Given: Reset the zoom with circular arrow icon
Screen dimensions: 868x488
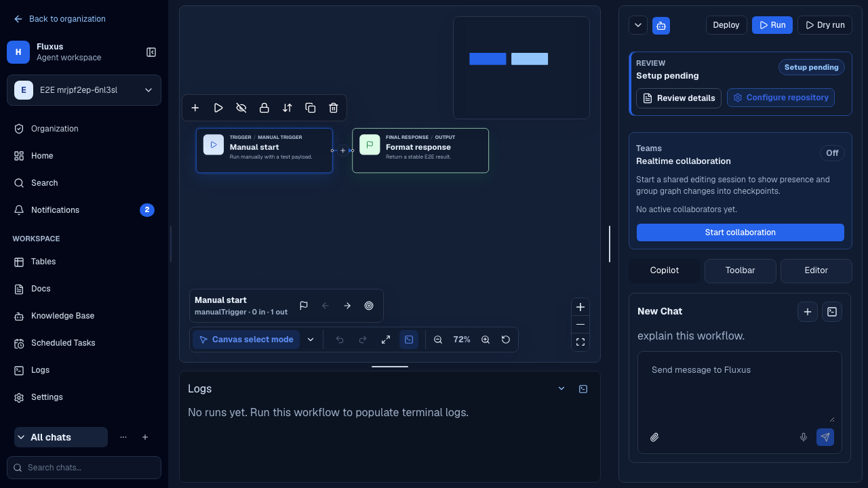Looking at the screenshot, I should [506, 340].
